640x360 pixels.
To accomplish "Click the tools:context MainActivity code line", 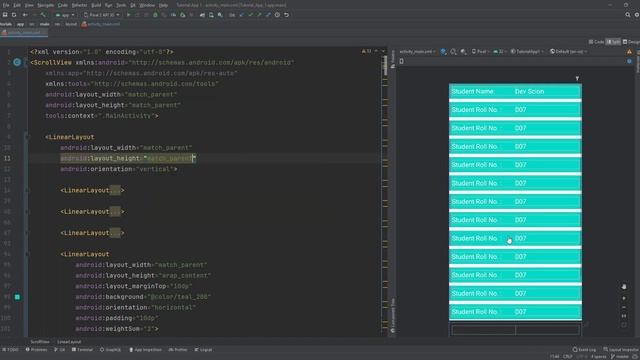I will 102,116.
